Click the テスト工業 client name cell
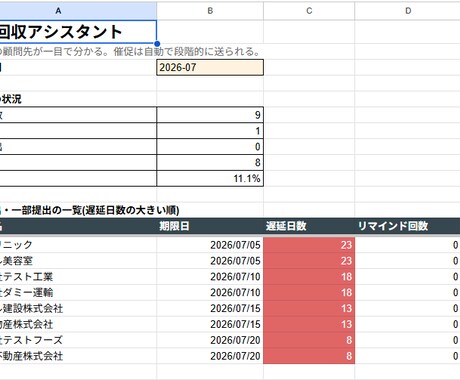Screen dimensions: 460x380 [x=78, y=277]
